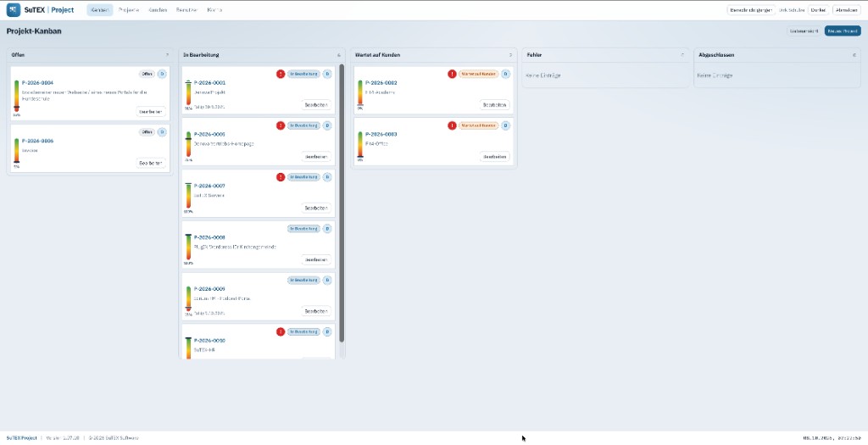
Task: Open the Projekte navigation tab
Action: click(x=129, y=10)
